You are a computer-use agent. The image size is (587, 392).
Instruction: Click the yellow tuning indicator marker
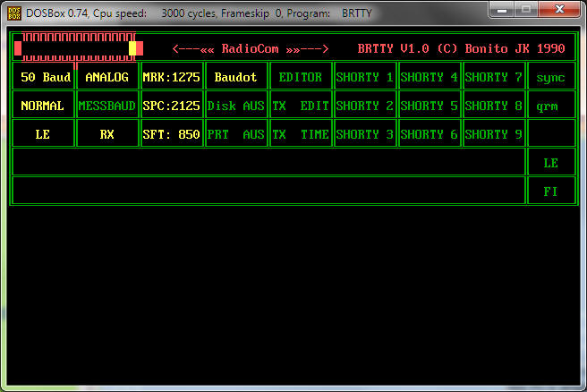pyautogui.click(x=132, y=48)
